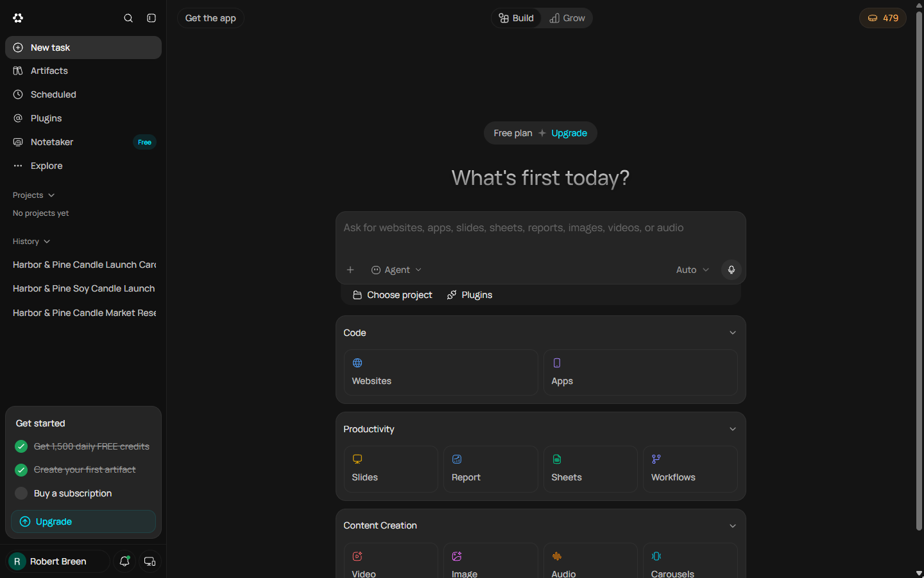This screenshot has width=924, height=578.
Task: Click Upgrade button in Get started panel
Action: 83,521
